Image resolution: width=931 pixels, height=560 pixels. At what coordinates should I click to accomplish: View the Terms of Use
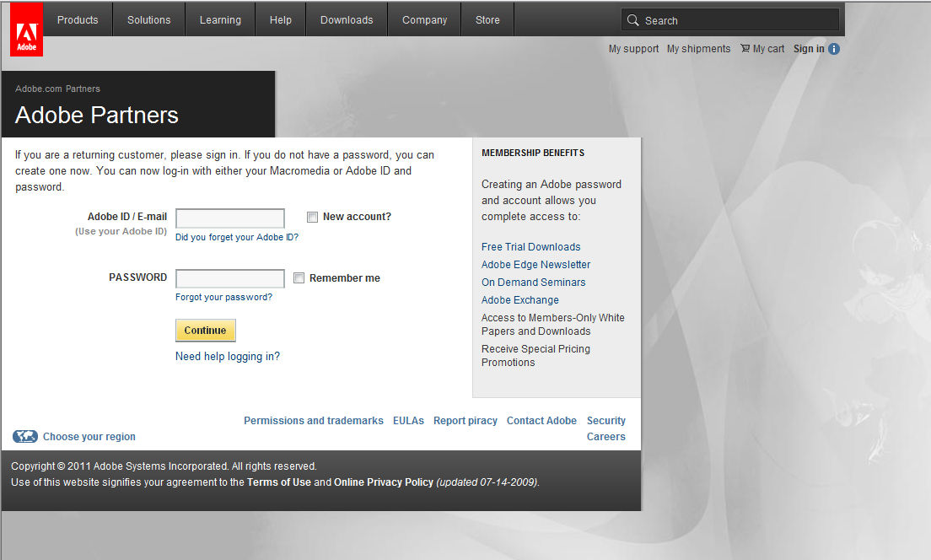click(279, 482)
